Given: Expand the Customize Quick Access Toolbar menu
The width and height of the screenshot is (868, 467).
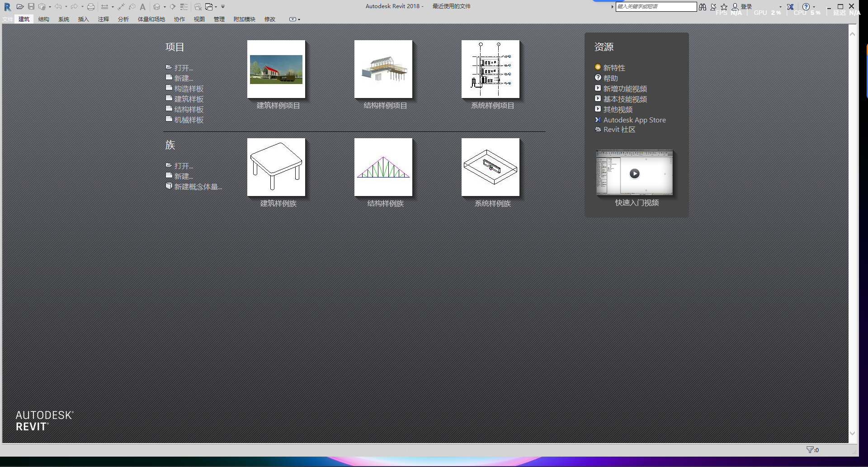Looking at the screenshot, I should pyautogui.click(x=223, y=6).
